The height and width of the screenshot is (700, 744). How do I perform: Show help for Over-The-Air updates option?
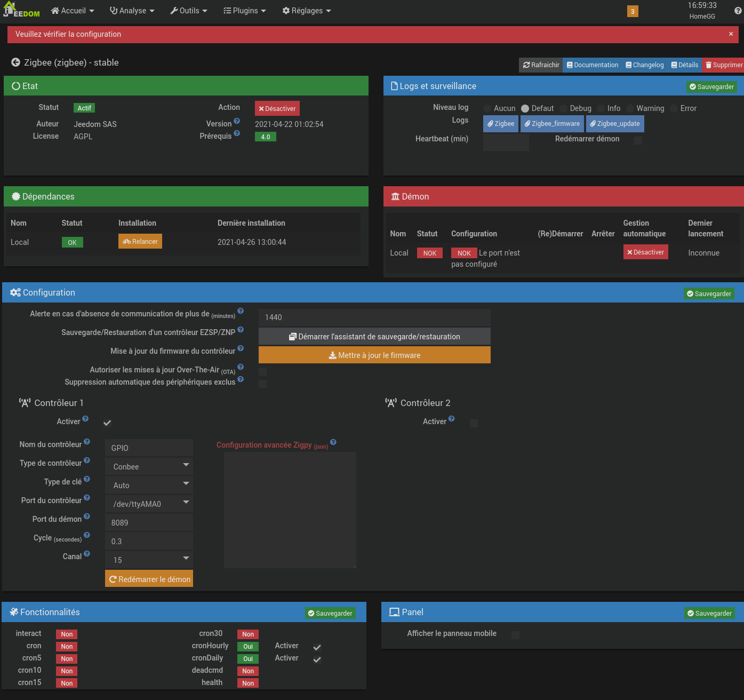[x=241, y=367]
